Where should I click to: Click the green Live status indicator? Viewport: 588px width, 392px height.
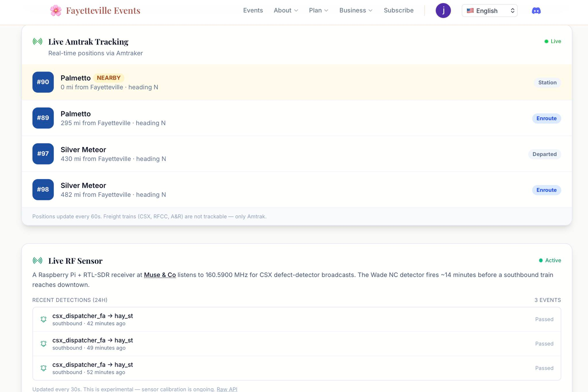click(553, 41)
